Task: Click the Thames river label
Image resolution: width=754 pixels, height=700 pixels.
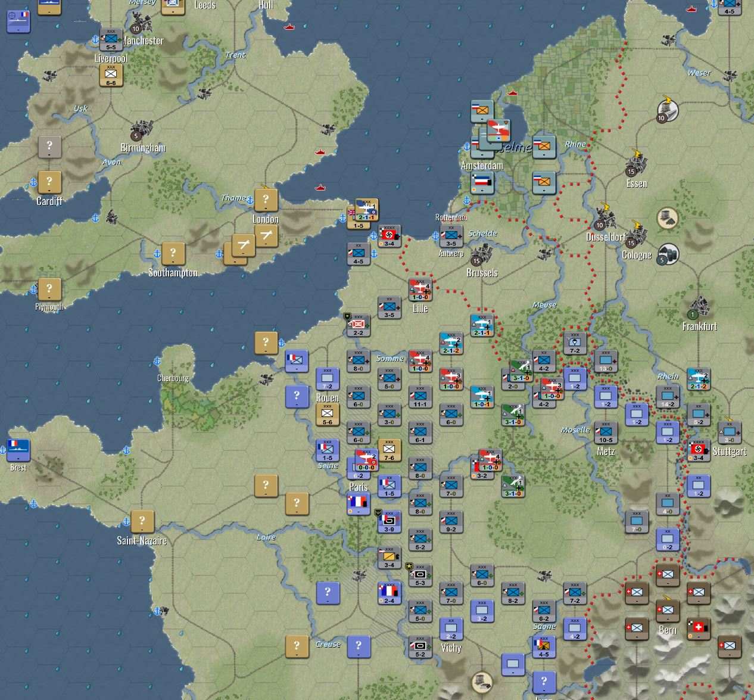Action: tap(234, 198)
